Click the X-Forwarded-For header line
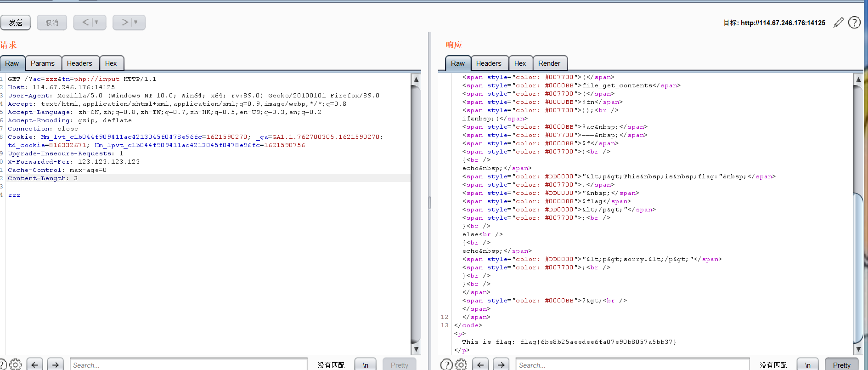868x370 pixels. [74, 162]
